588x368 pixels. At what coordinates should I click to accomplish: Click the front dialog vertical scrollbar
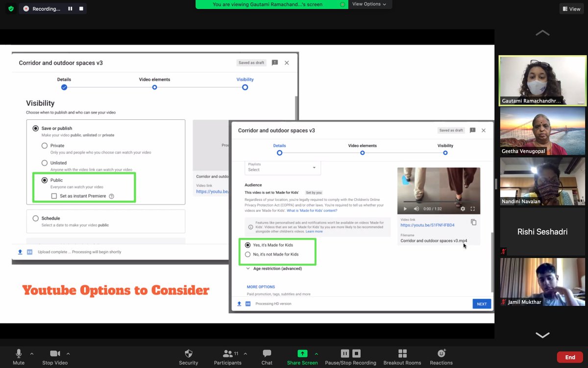(x=492, y=262)
